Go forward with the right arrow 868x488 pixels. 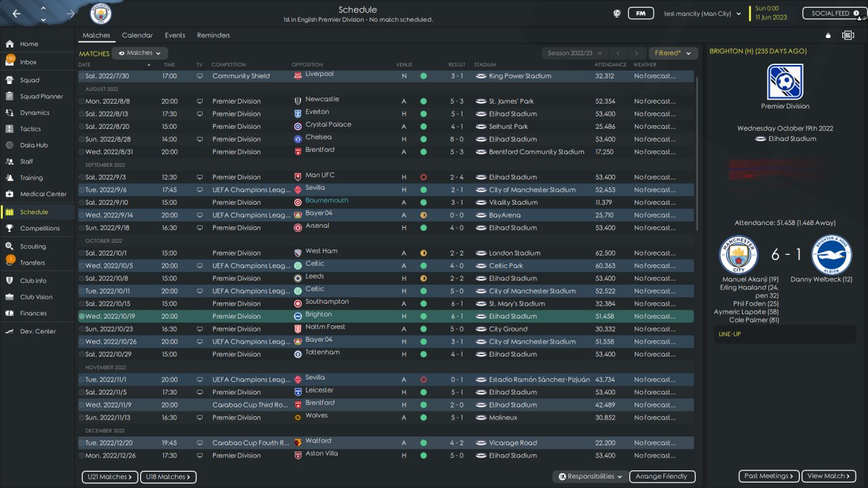[x=71, y=14]
